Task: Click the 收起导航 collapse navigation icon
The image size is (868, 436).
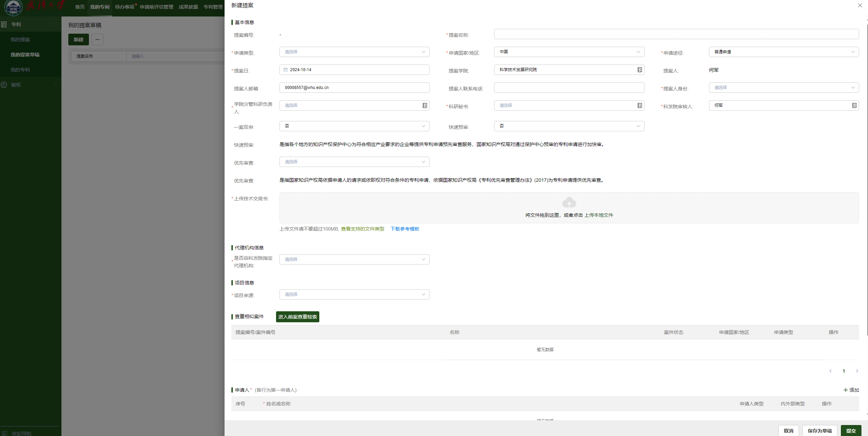Action: point(4,433)
